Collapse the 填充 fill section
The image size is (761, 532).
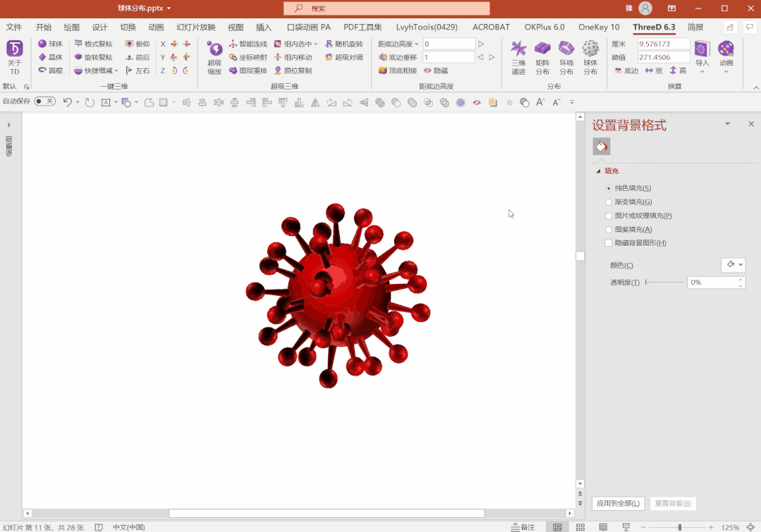(x=598, y=171)
